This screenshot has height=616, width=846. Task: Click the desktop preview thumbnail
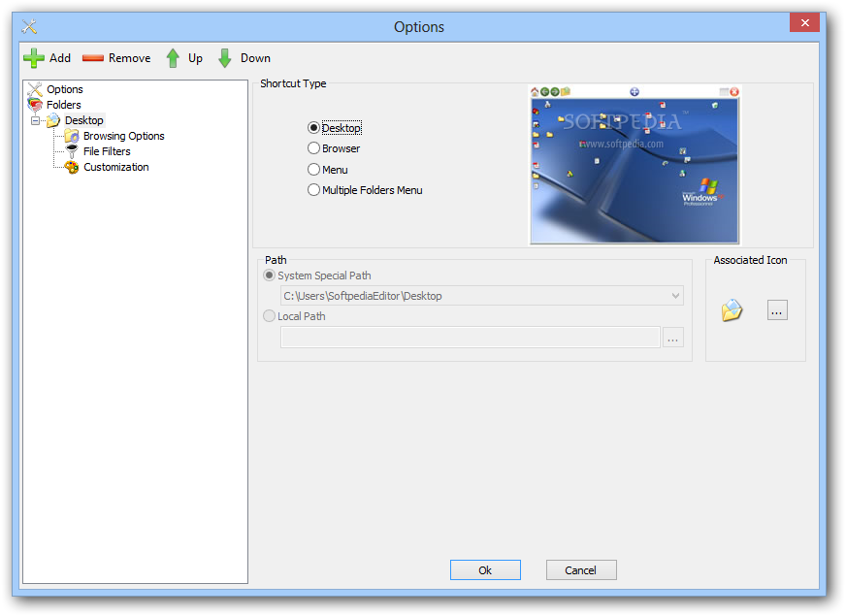[634, 165]
